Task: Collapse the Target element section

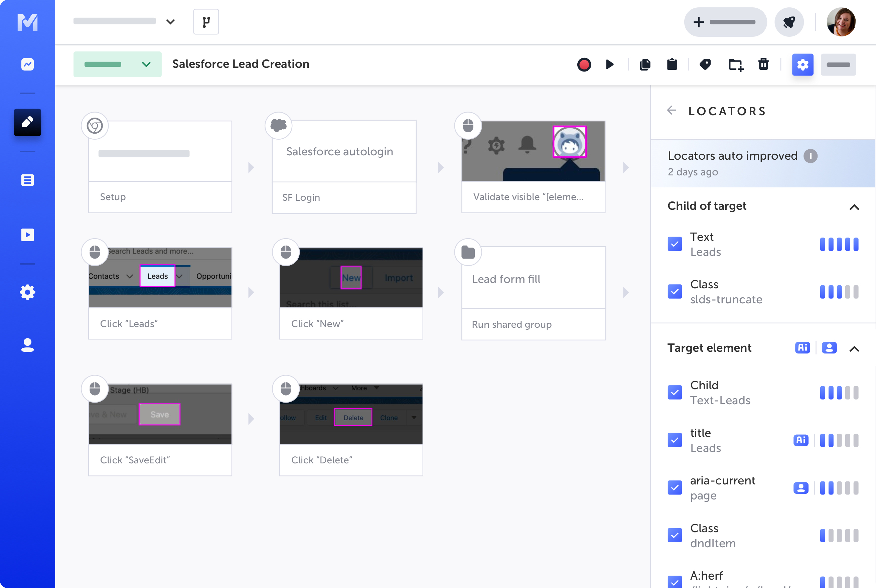Action: pyautogui.click(x=854, y=349)
